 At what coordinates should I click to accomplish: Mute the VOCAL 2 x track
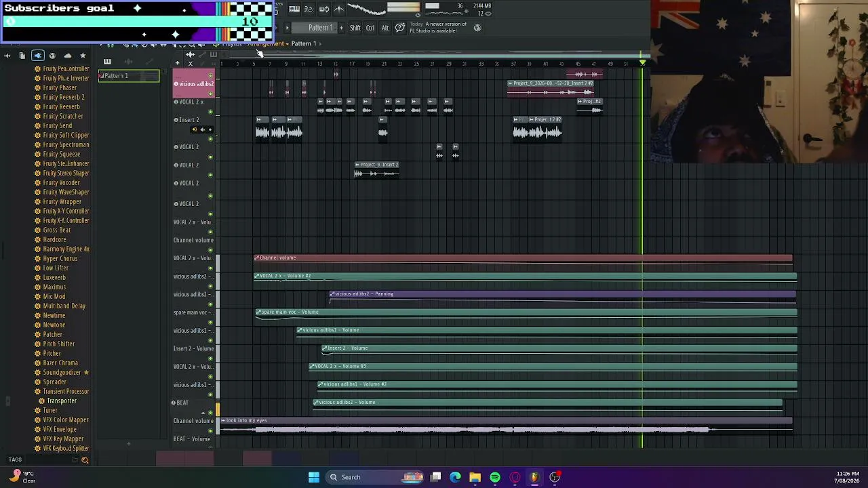210,111
